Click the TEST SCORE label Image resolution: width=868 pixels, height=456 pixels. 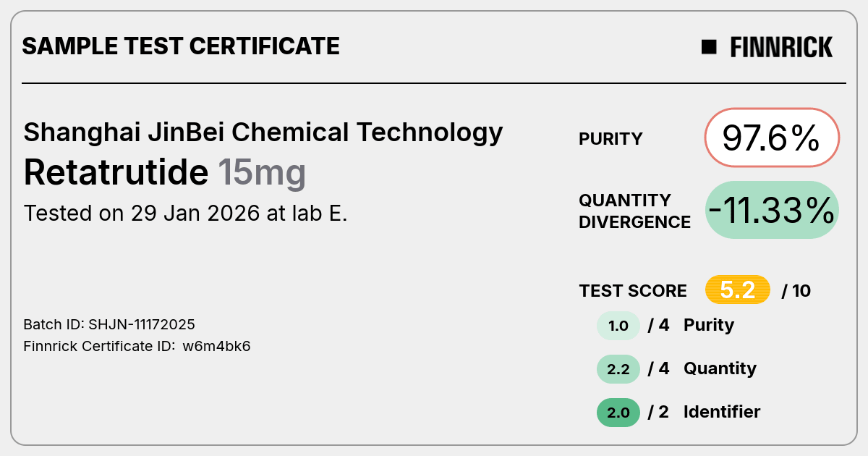pyautogui.click(x=633, y=291)
